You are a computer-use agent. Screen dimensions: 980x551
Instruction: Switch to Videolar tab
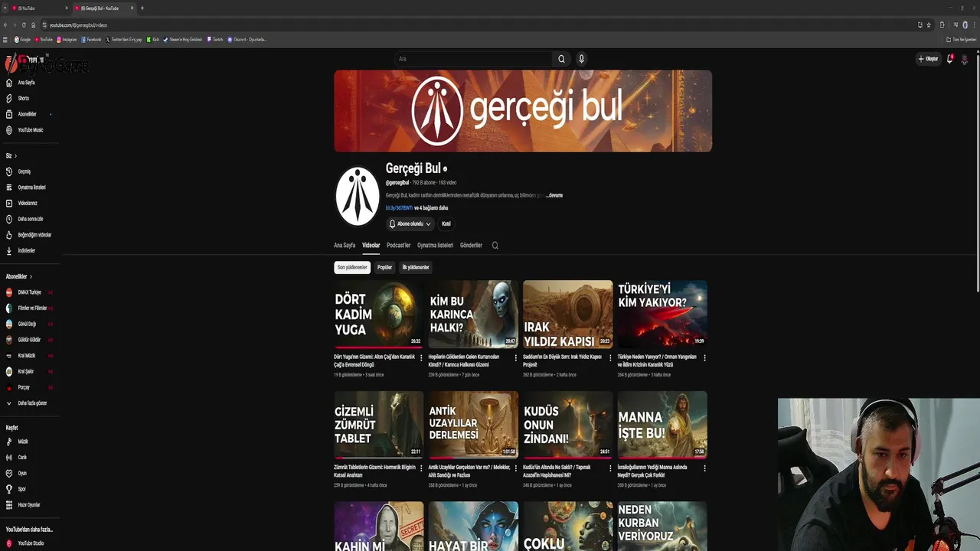pyautogui.click(x=371, y=246)
